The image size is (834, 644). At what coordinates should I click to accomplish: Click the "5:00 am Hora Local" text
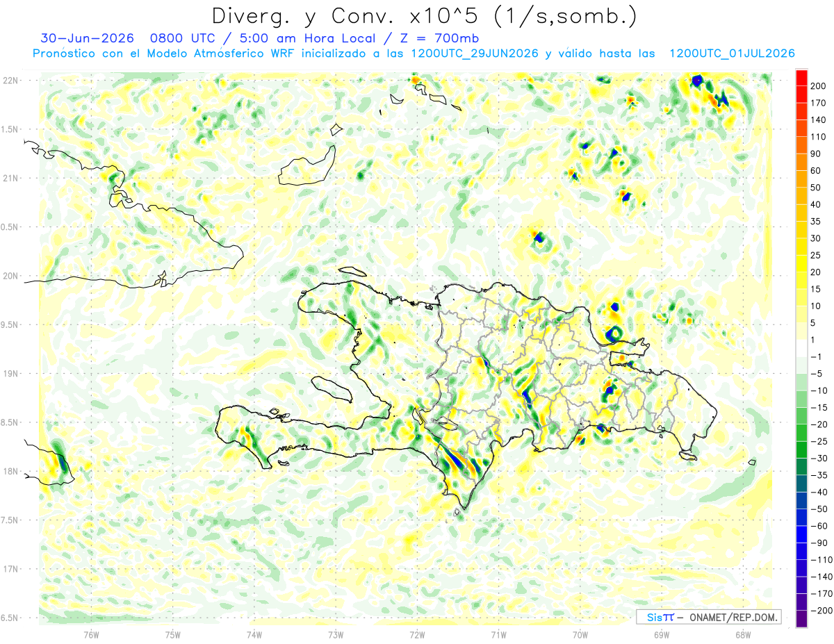coord(306,38)
